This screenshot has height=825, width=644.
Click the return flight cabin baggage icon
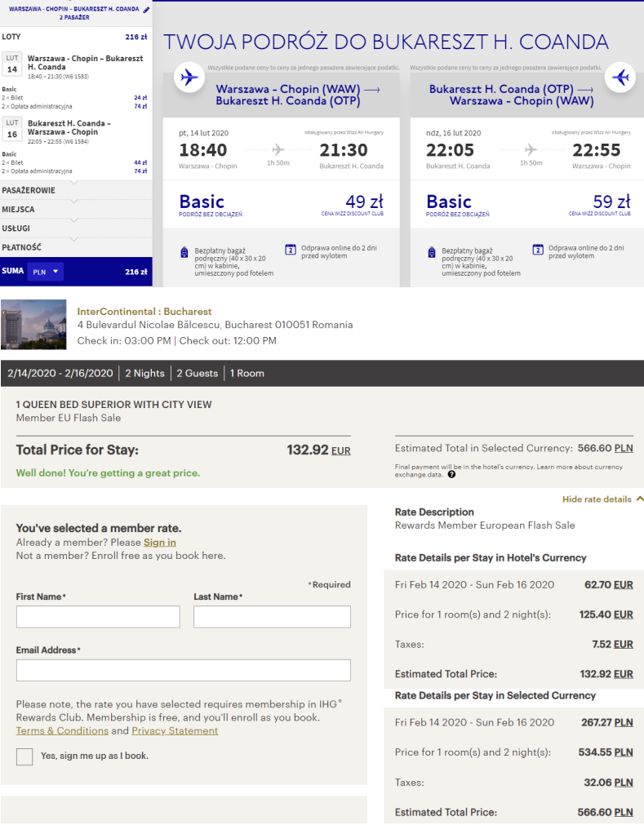tap(432, 252)
